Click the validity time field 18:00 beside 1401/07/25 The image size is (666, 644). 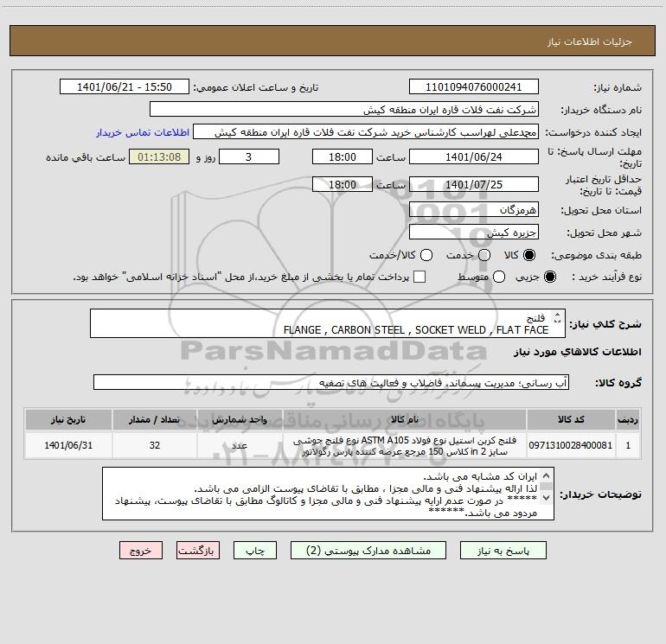click(343, 184)
